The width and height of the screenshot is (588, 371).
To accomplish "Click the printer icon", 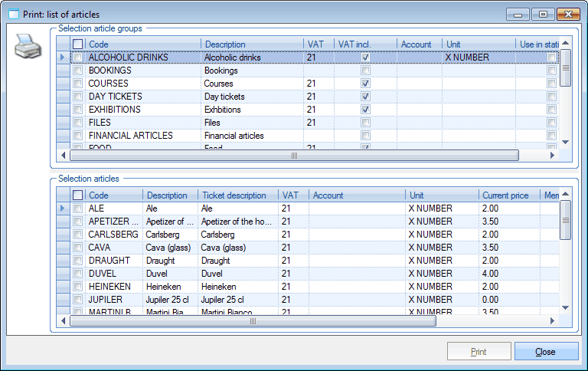I will coord(28,48).
